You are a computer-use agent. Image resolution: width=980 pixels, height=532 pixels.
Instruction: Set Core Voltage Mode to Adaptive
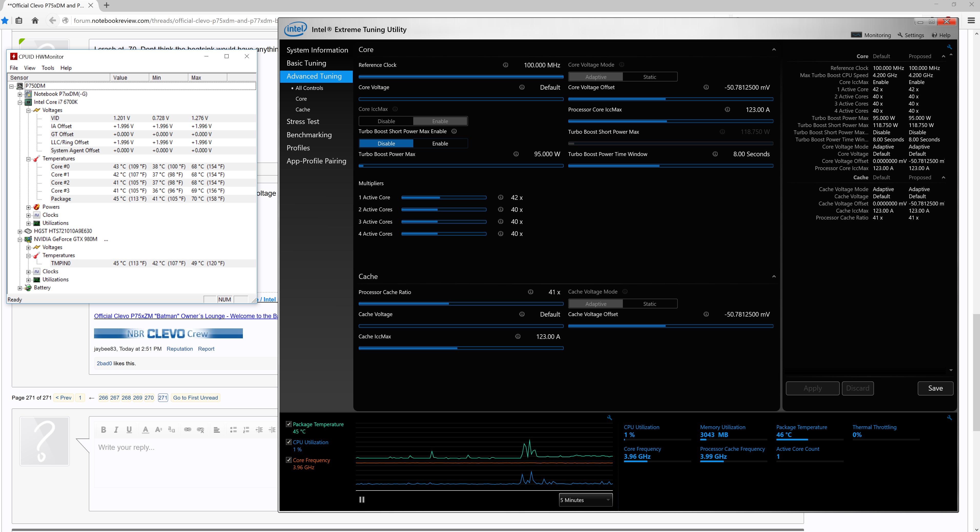(596, 77)
